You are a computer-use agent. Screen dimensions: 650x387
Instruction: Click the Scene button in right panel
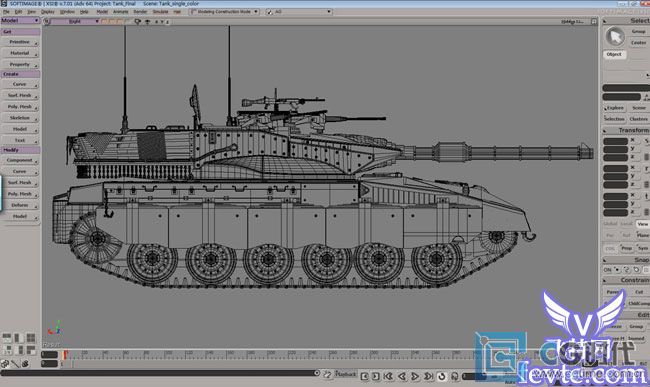(x=639, y=108)
